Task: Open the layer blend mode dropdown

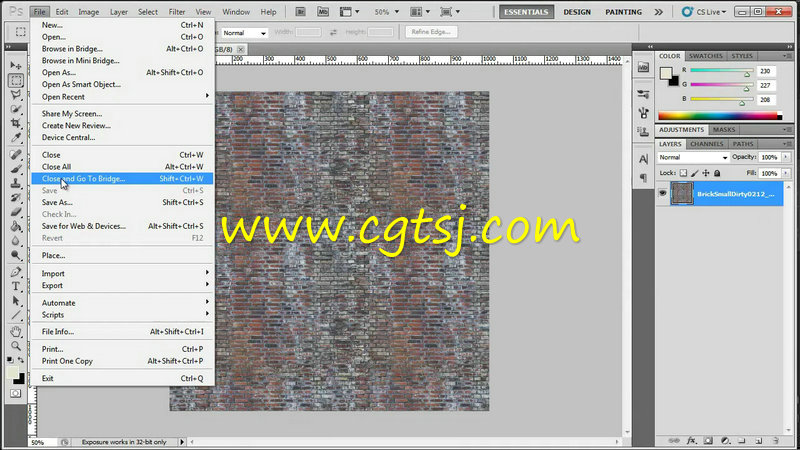Action: [693, 157]
